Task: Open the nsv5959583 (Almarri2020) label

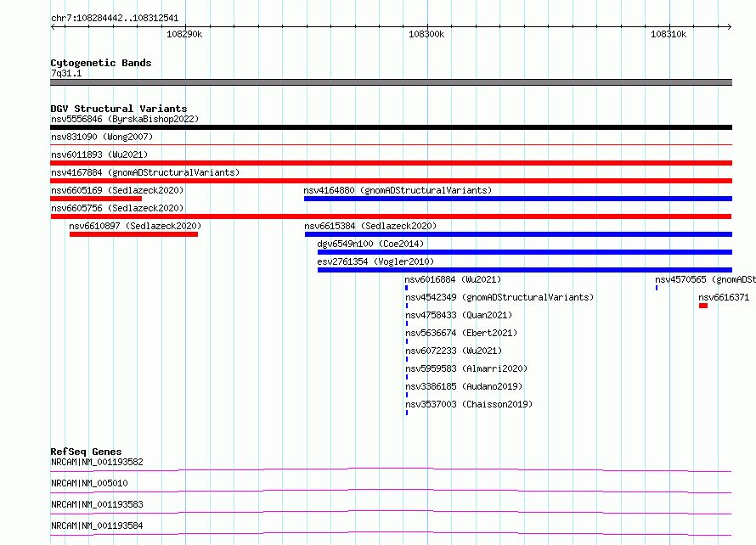Action: coord(466,368)
